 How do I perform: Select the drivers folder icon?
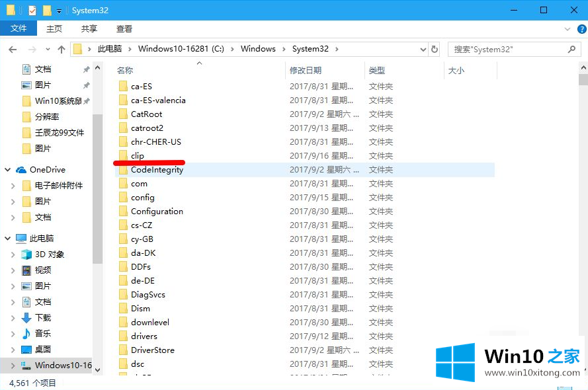pos(123,336)
